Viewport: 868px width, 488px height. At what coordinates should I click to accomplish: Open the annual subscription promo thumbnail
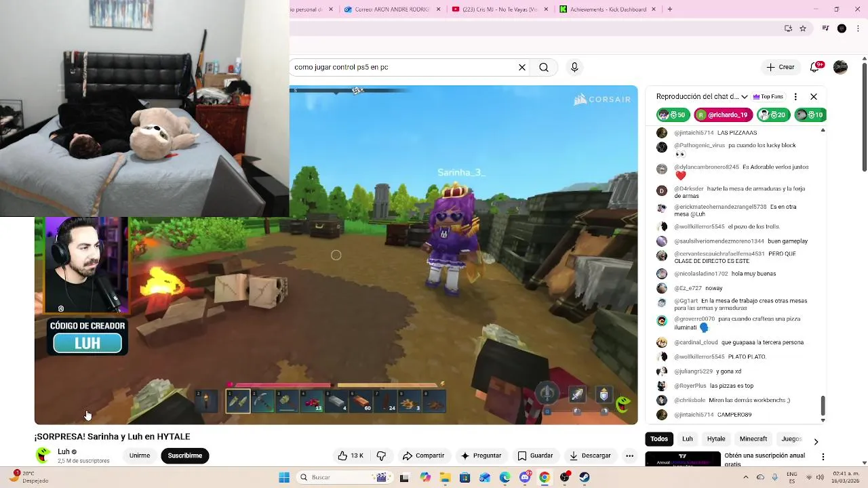[683, 459]
